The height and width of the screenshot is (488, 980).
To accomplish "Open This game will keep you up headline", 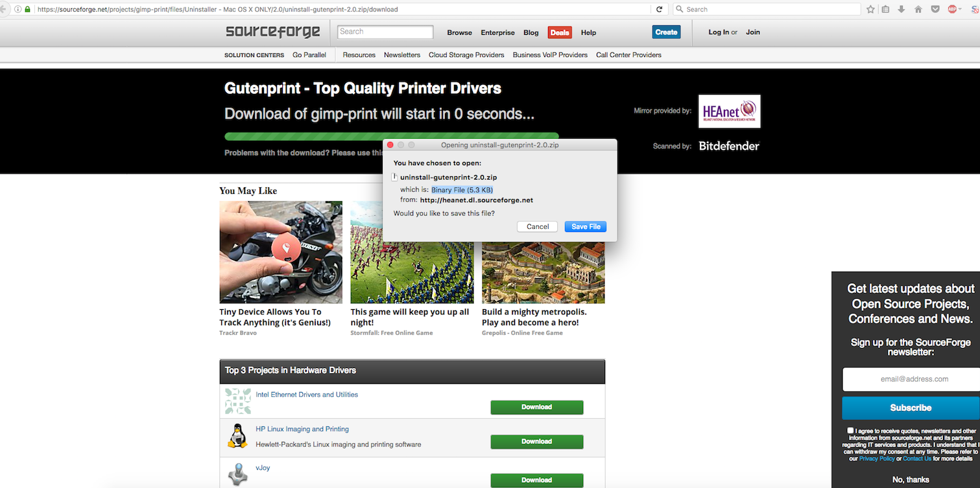I will (x=410, y=318).
